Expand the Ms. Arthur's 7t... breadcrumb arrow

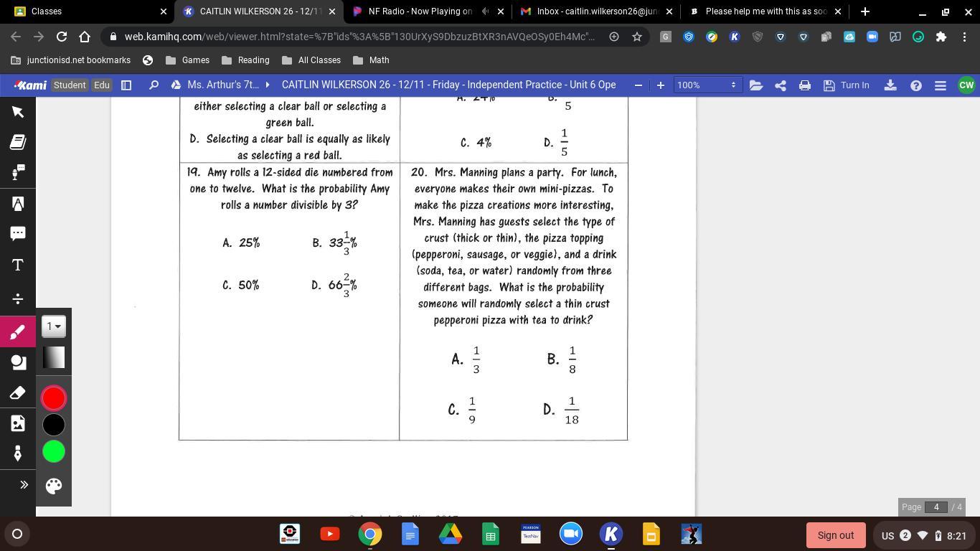click(x=268, y=85)
